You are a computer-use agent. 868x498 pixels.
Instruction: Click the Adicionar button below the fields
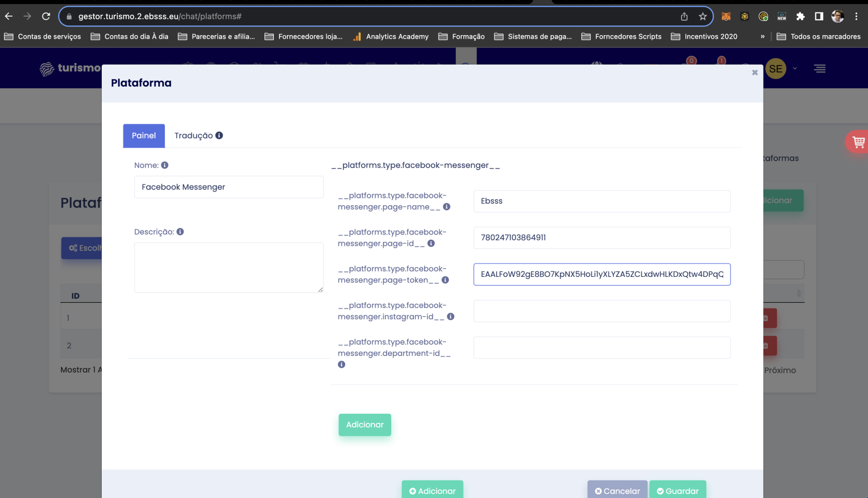click(x=365, y=425)
